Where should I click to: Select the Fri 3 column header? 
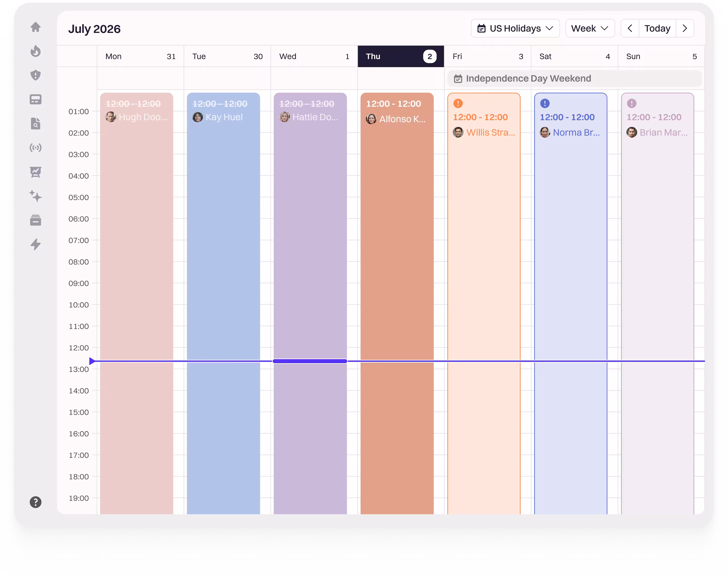(x=488, y=56)
